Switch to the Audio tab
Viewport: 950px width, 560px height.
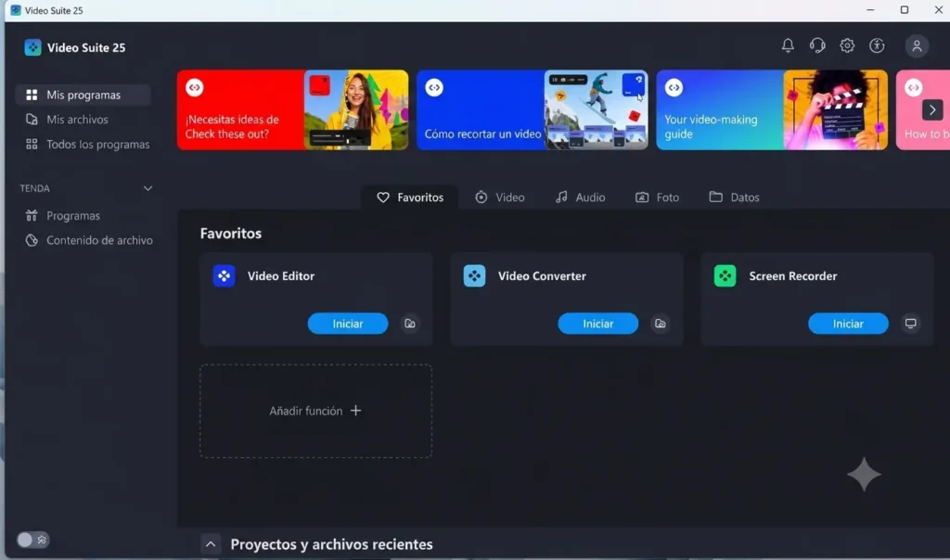(581, 197)
